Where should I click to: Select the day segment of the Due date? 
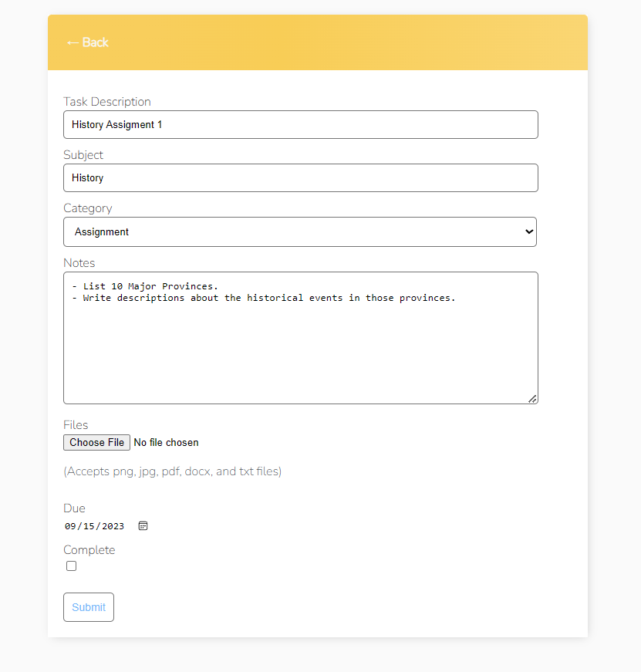point(91,525)
